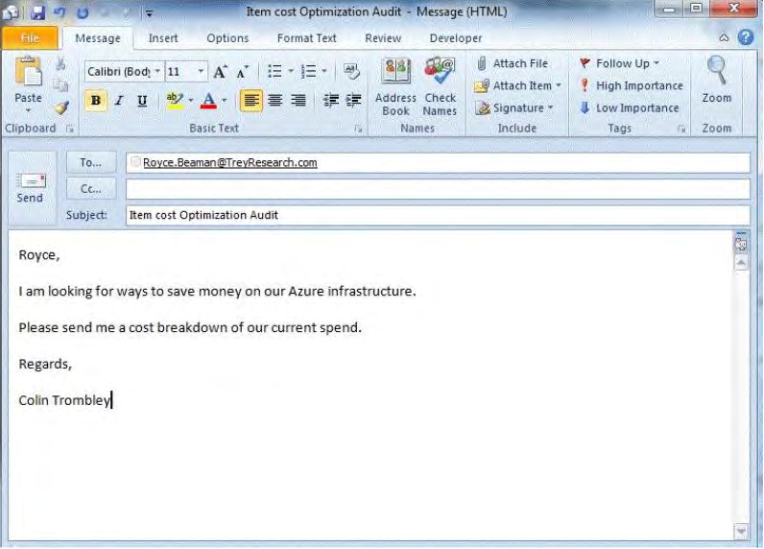Expand the Signature dropdown

coord(550,108)
